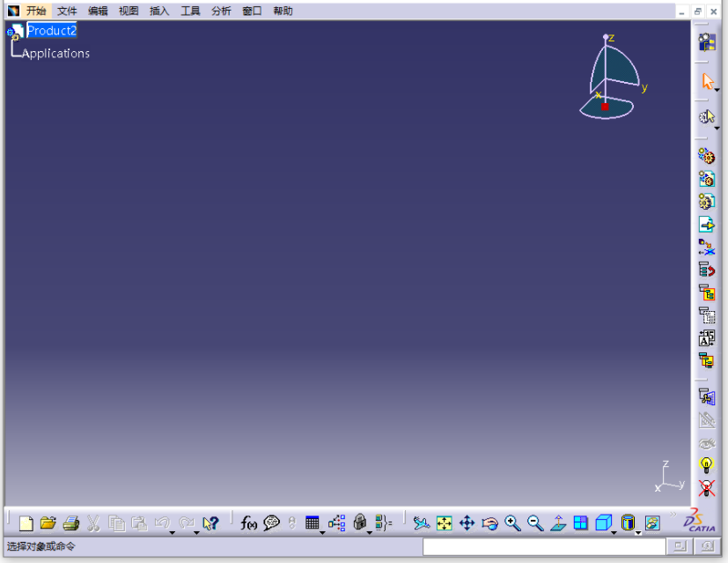The image size is (728, 563).
Task: Click the tree-with-blue-filter icon
Action: (707, 396)
